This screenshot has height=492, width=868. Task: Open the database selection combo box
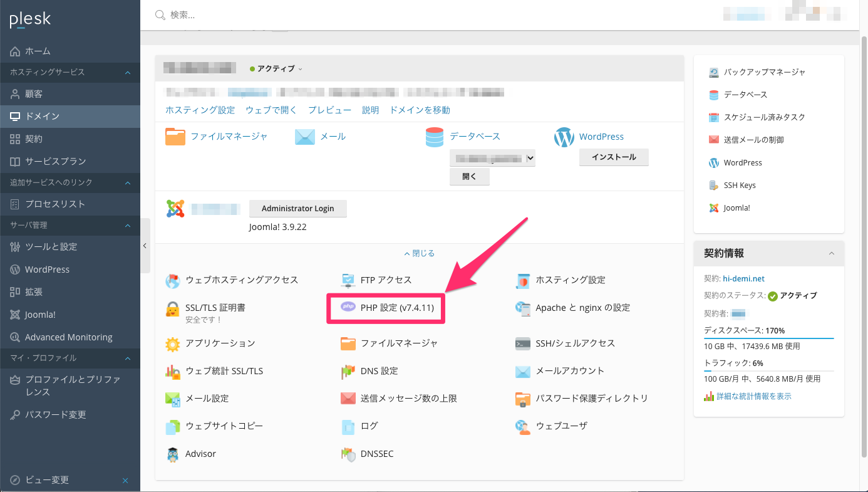click(x=492, y=159)
